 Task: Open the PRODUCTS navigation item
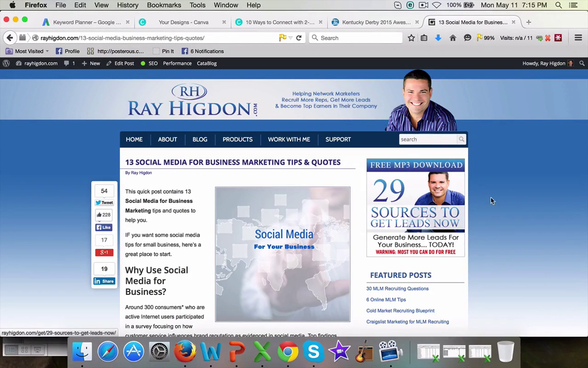tap(237, 140)
